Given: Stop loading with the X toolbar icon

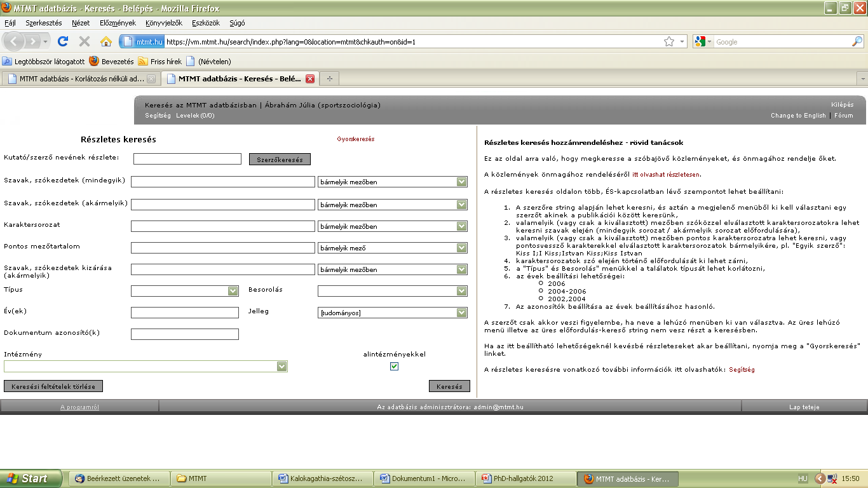Looking at the screenshot, I should pyautogui.click(x=84, y=41).
